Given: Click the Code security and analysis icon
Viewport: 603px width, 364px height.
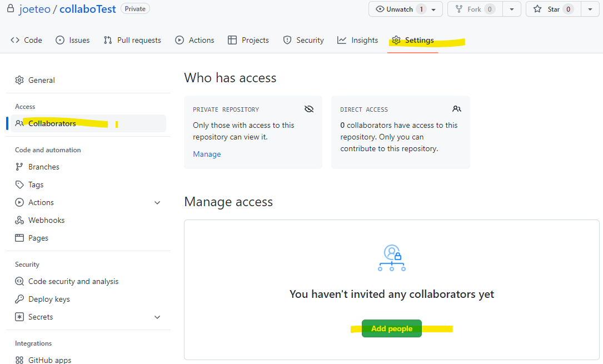Looking at the screenshot, I should (19, 281).
